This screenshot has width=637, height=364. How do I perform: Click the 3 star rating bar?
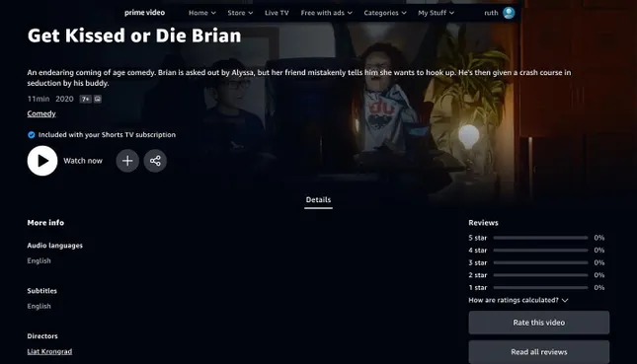(x=540, y=263)
